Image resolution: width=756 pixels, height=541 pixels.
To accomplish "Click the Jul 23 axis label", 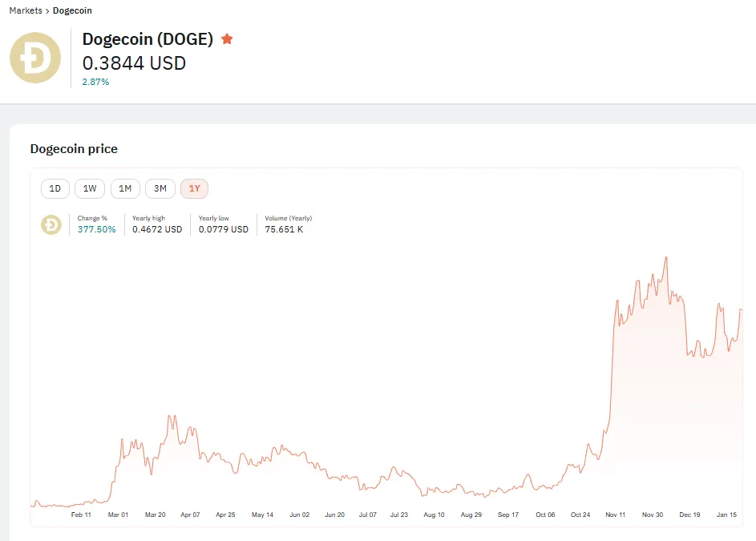I will pyautogui.click(x=398, y=515).
